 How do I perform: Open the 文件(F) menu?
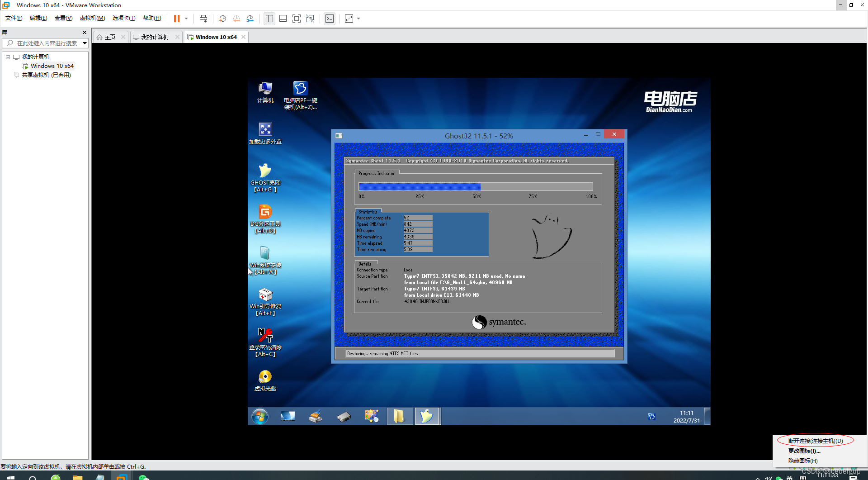[14, 18]
